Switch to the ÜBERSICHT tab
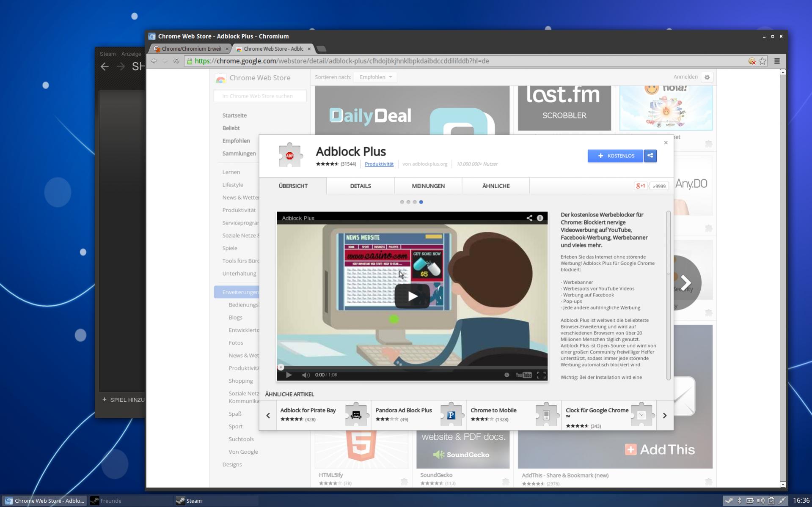The image size is (812, 507). pos(293,186)
